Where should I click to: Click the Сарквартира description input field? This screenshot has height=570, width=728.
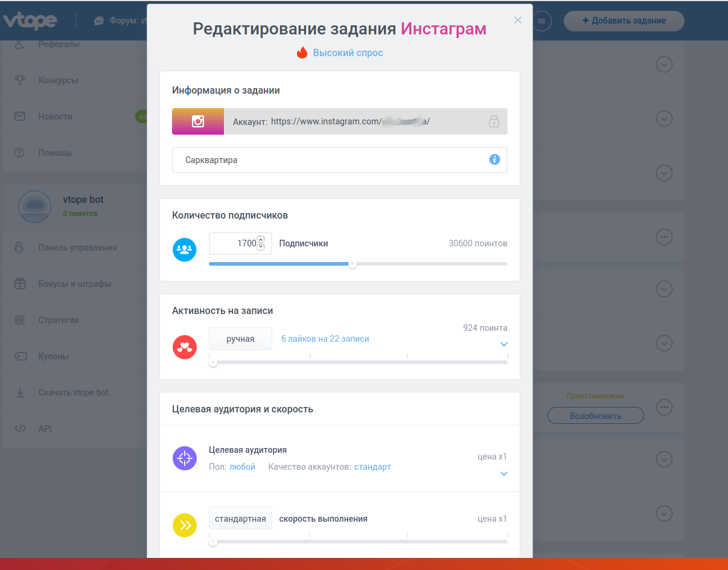tap(340, 160)
